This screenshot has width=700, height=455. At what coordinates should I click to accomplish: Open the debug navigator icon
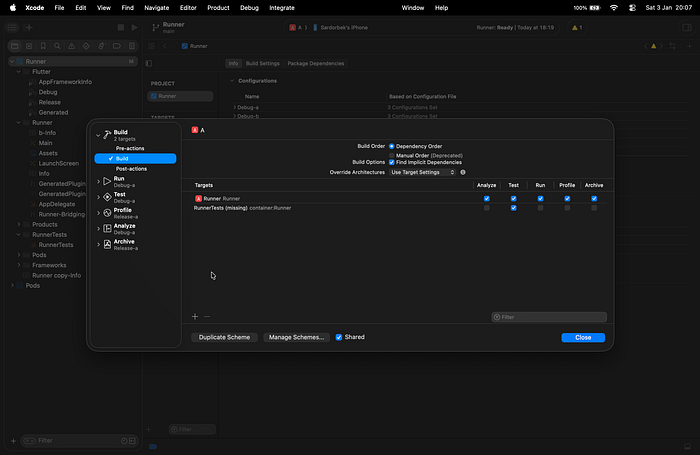(x=101, y=46)
